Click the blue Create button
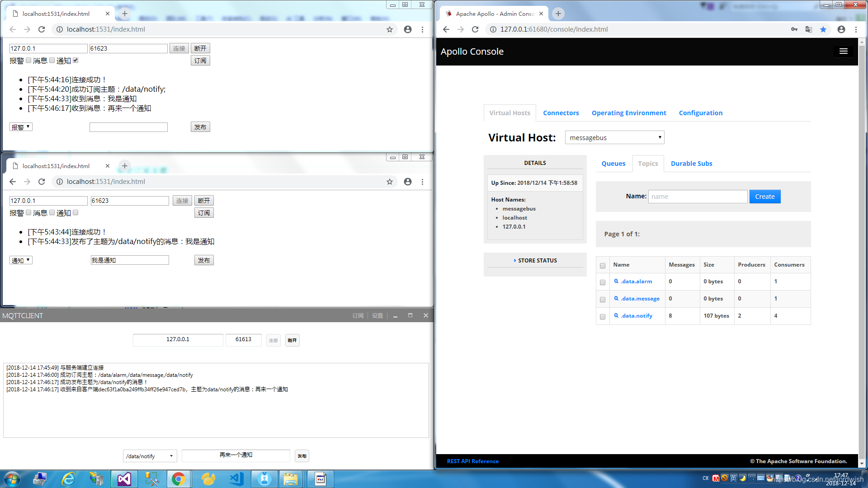The width and height of the screenshot is (868, 488). pyautogui.click(x=764, y=197)
